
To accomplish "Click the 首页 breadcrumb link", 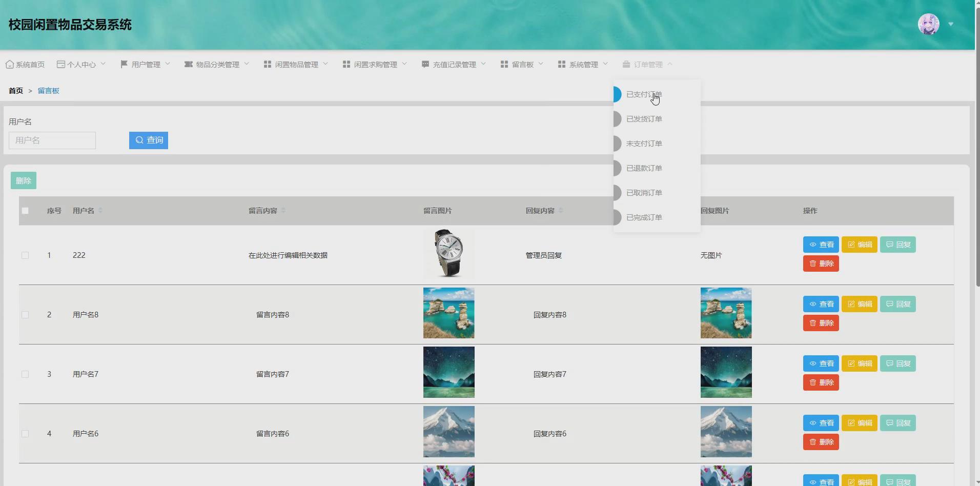I will click(16, 91).
